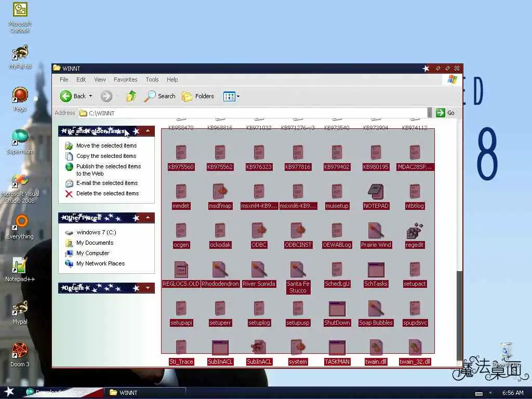This screenshot has height=399, width=532.
Task: Select the KB975560 log file
Action: 181,153
